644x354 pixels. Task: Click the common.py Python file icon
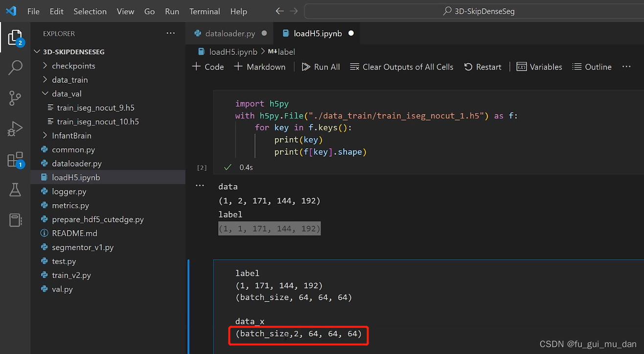tap(44, 150)
